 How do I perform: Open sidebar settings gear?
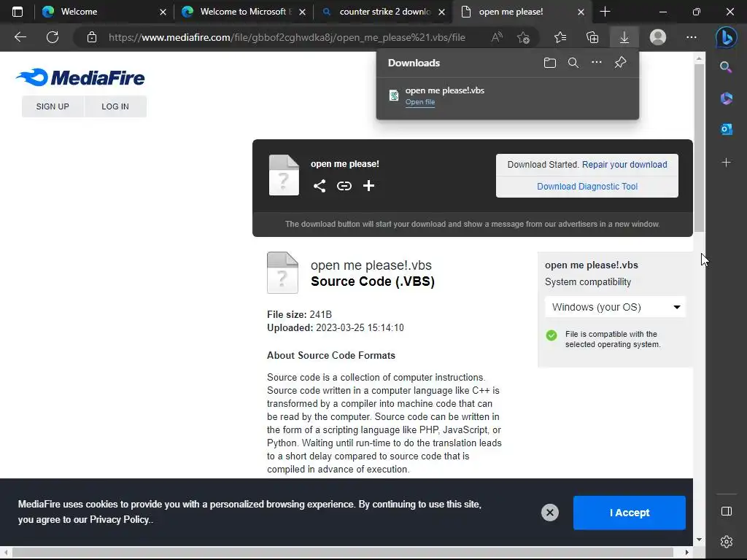pos(726,542)
